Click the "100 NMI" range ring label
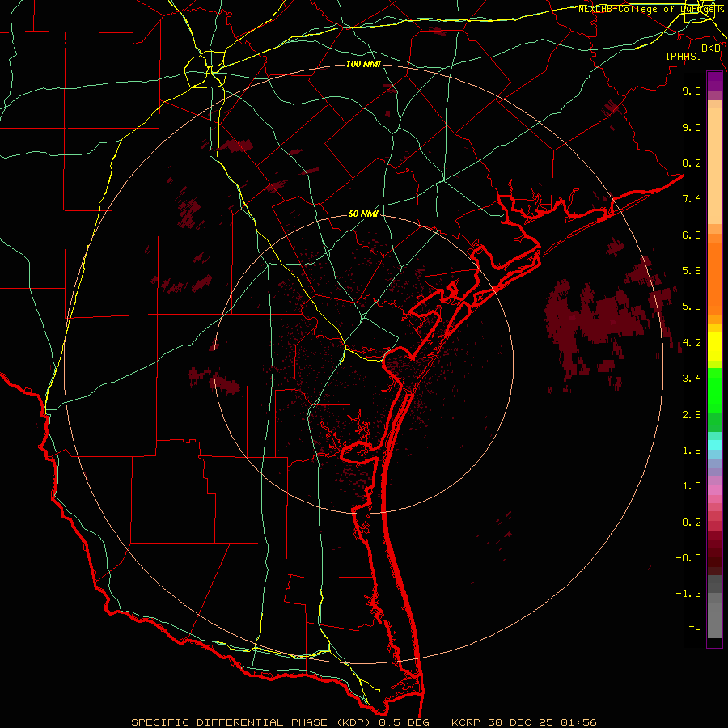Screen dimensions: 728x728 [x=363, y=64]
